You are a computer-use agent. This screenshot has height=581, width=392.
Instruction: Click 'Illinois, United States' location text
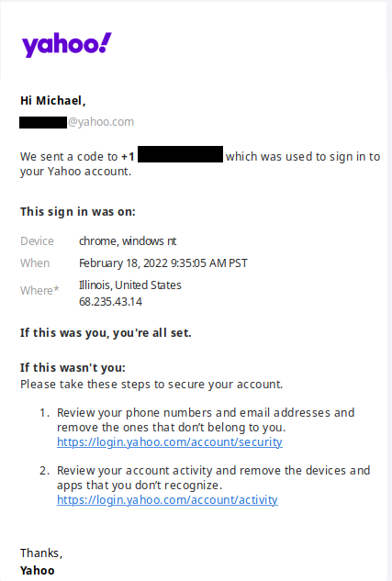[130, 285]
